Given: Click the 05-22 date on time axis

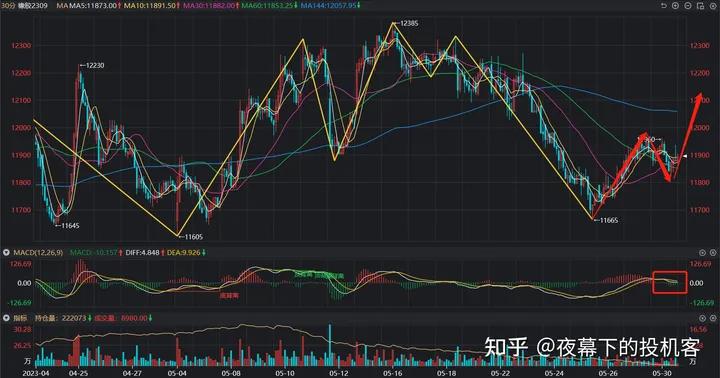Looking at the screenshot, I should (501, 373).
